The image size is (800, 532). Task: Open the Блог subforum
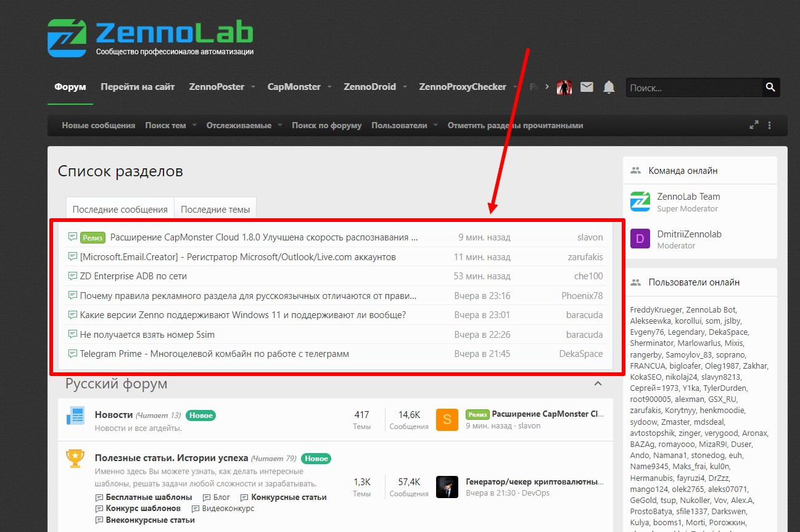point(221,497)
